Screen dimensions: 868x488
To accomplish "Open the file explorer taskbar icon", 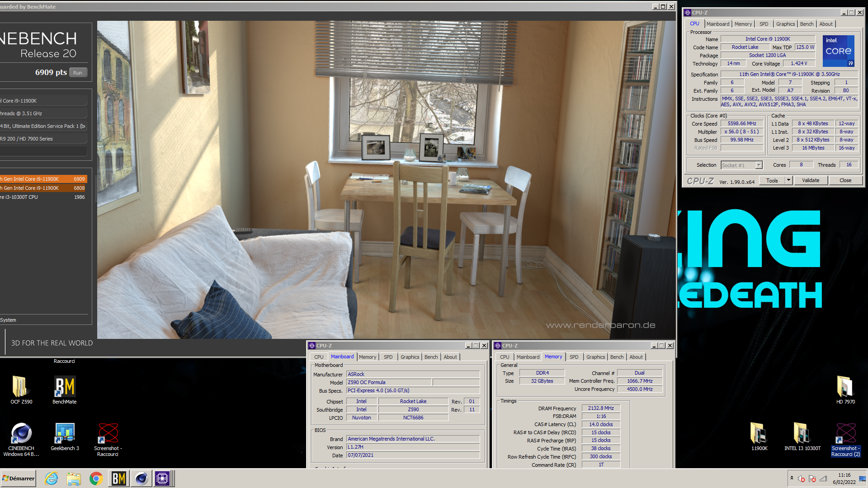I will pyautogui.click(x=74, y=479).
